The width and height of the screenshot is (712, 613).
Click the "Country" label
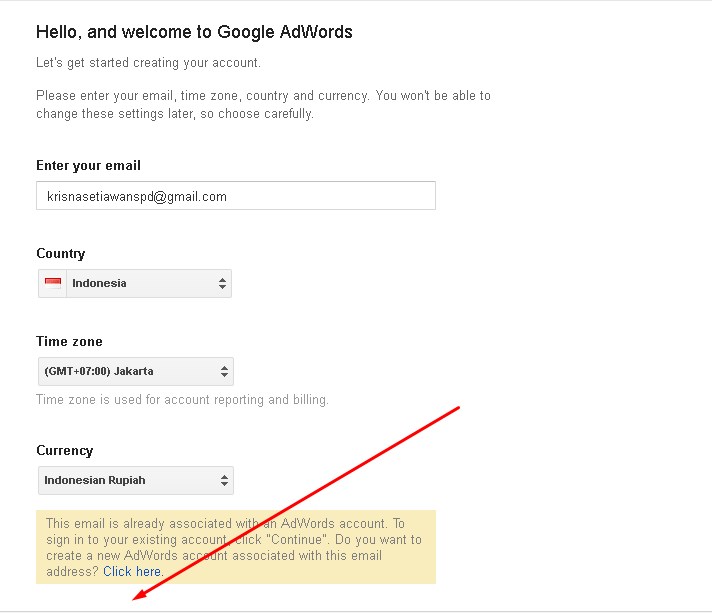coord(61,253)
